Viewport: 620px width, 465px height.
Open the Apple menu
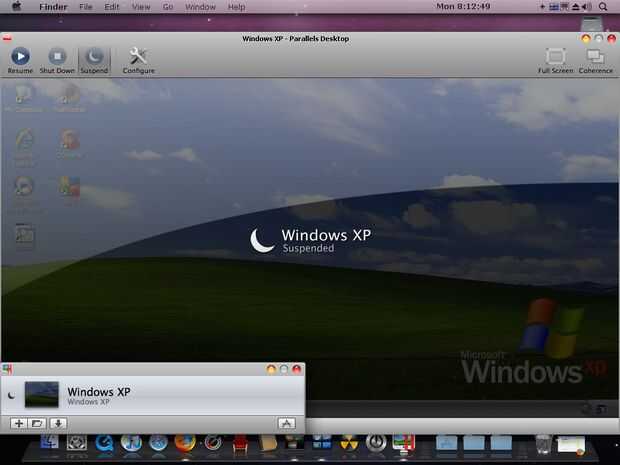coord(17,6)
